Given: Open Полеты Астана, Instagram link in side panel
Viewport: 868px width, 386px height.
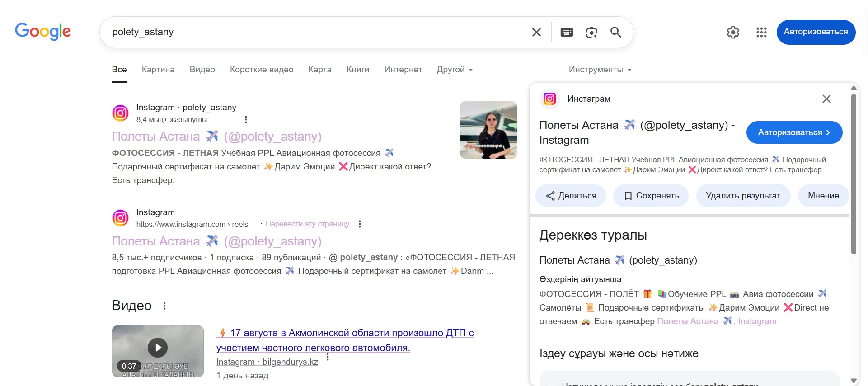Looking at the screenshot, I should pos(717,321).
